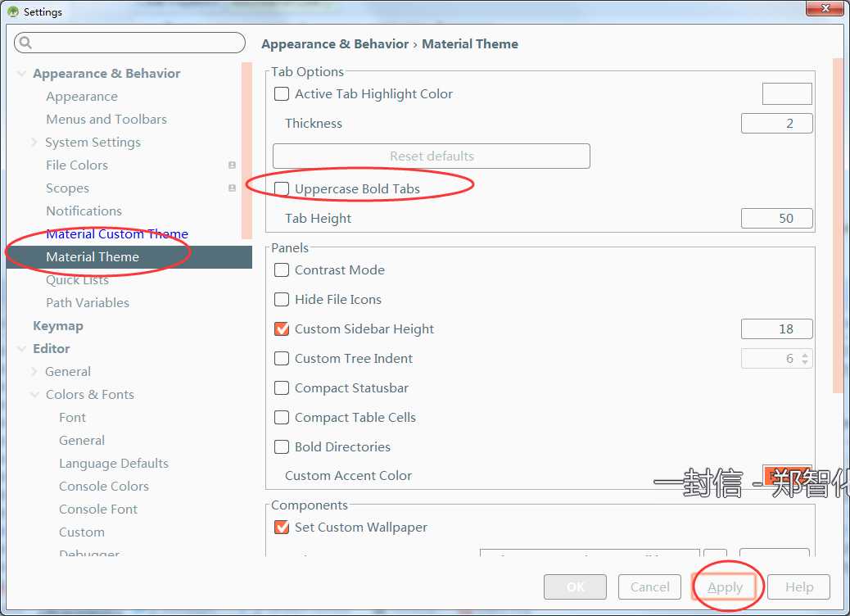The width and height of the screenshot is (850, 616).
Task: Open Console Colors settings
Action: (103, 487)
